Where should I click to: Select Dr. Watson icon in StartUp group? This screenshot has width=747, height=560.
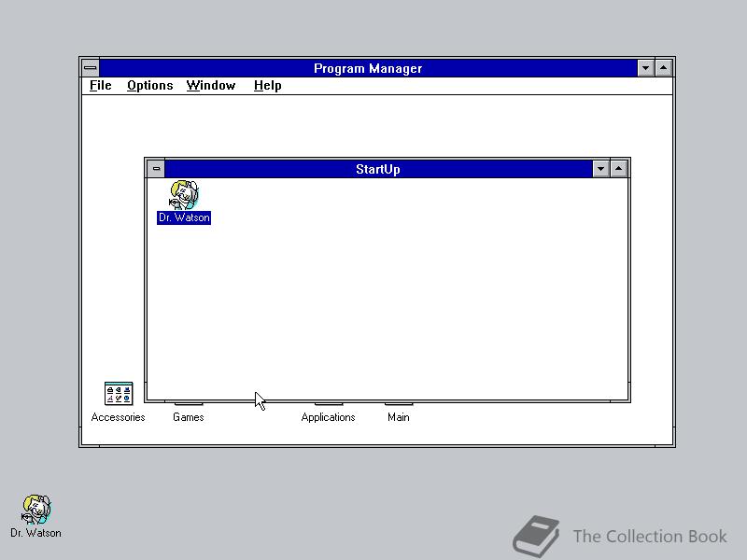[x=184, y=195]
